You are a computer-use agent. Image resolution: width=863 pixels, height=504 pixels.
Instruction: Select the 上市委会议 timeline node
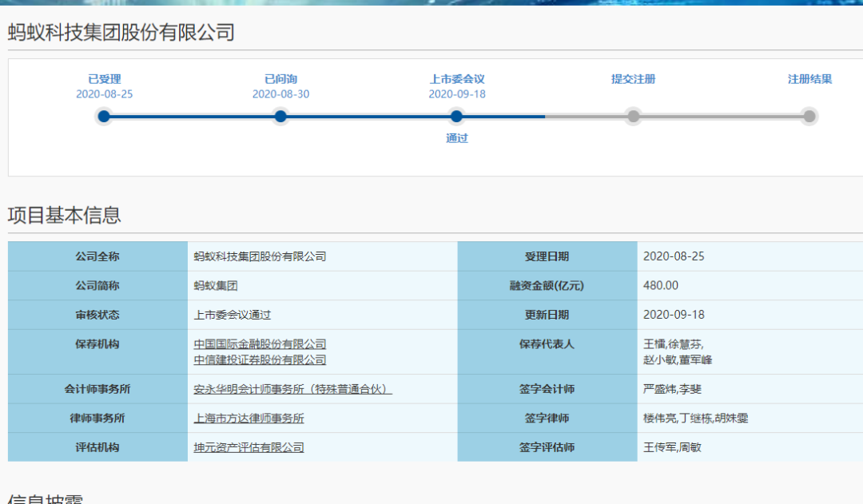[x=457, y=117]
